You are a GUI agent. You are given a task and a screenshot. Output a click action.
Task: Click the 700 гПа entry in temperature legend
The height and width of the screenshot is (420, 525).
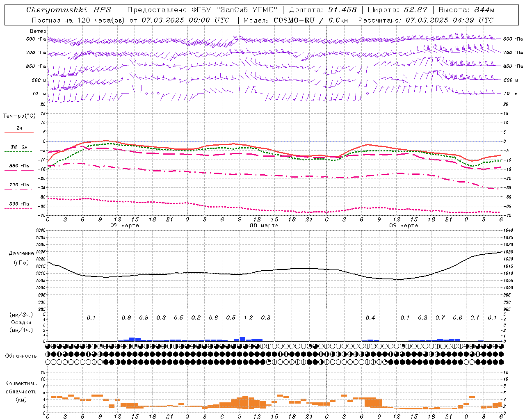point(19,185)
